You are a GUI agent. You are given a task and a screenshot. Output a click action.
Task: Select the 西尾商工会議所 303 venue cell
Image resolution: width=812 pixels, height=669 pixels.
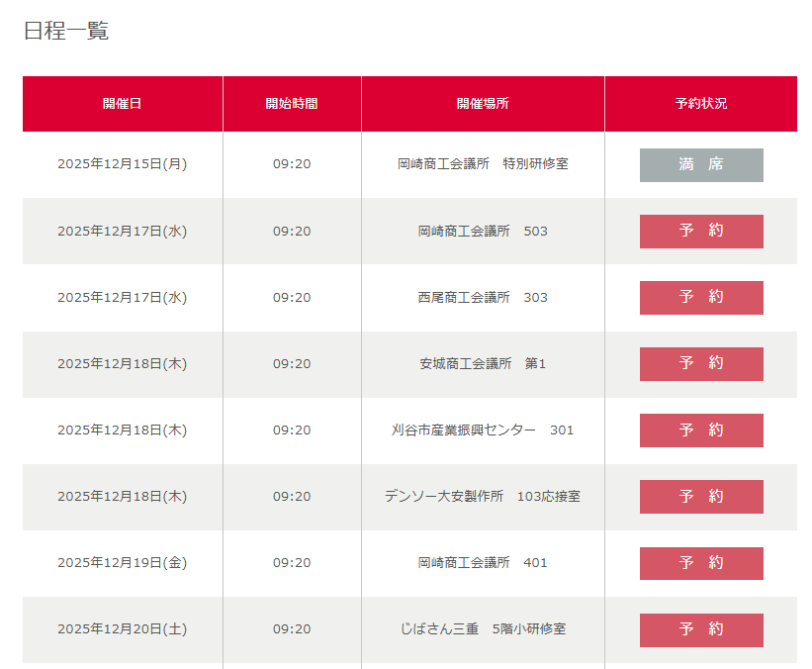(483, 297)
